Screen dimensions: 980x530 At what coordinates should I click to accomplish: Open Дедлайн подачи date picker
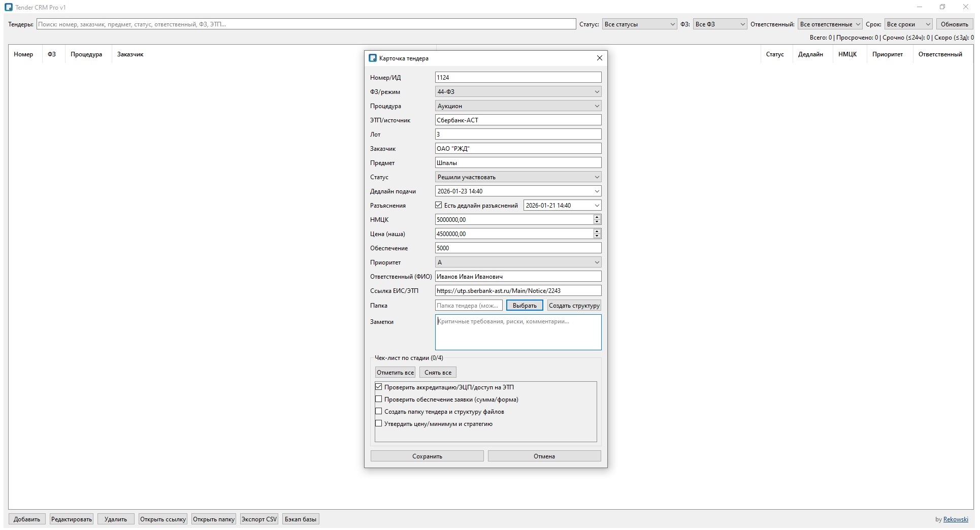[x=597, y=191]
